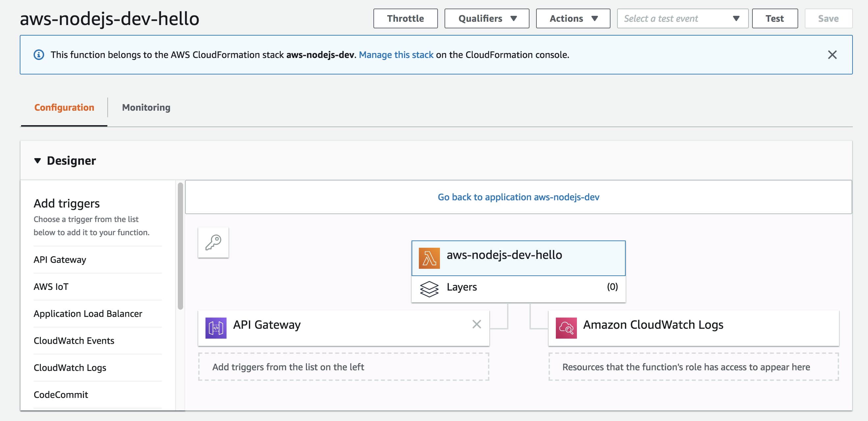The height and width of the screenshot is (421, 868).
Task: Switch to the Monitoring tab
Action: 146,107
